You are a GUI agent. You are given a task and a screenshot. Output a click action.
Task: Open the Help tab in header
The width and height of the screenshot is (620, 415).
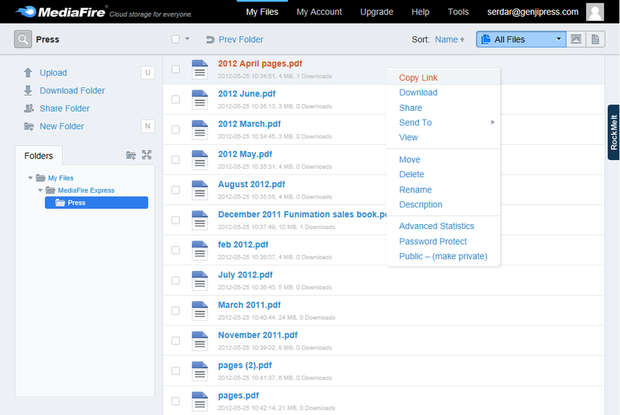pos(420,12)
